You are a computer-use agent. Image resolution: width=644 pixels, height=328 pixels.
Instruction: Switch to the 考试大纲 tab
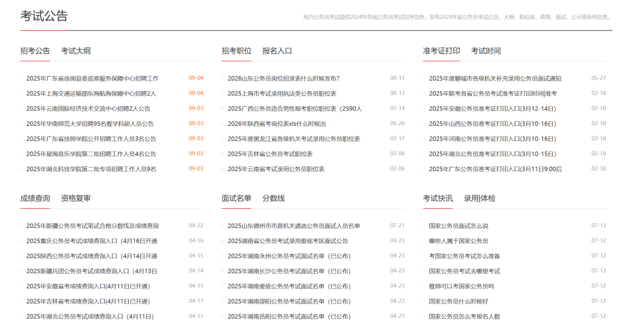tap(76, 51)
